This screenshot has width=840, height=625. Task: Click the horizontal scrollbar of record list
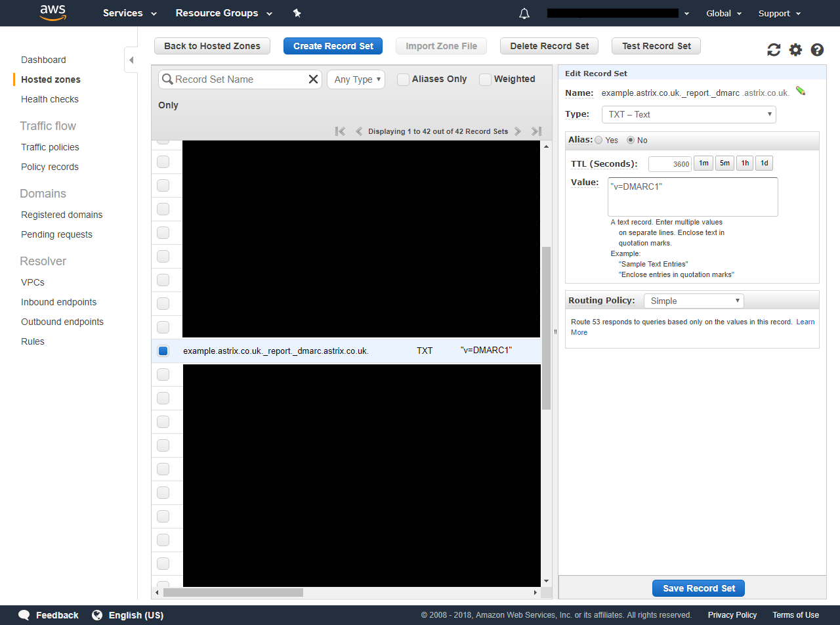pyautogui.click(x=233, y=592)
